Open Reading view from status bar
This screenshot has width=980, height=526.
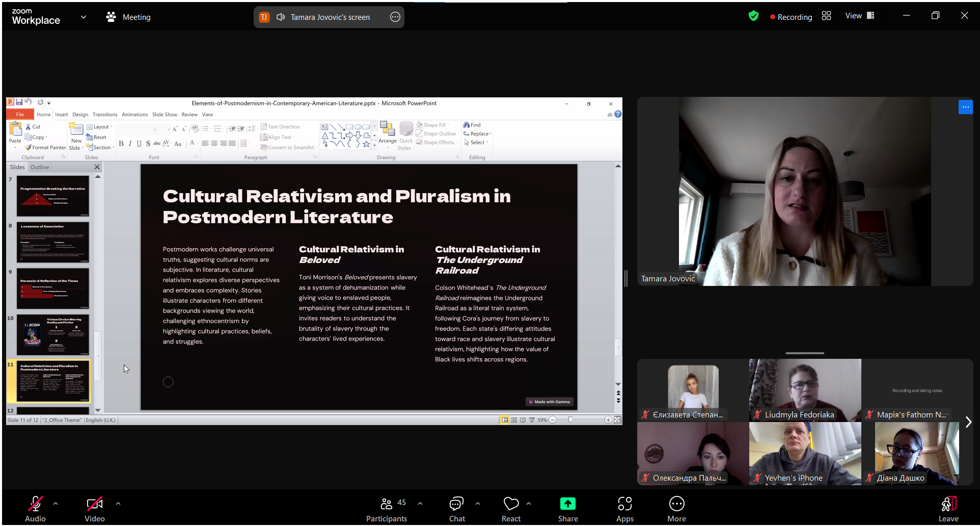click(x=523, y=420)
